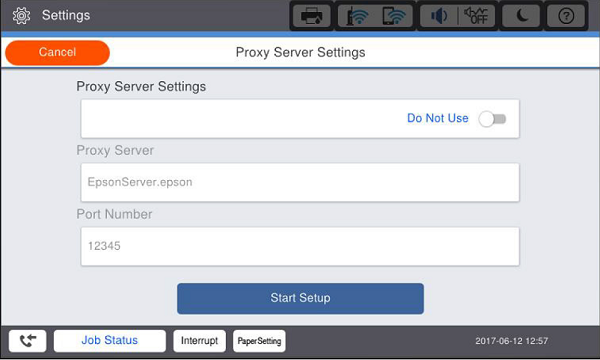Tap the speaker volume icon
The width and height of the screenshot is (600, 360).
click(439, 16)
